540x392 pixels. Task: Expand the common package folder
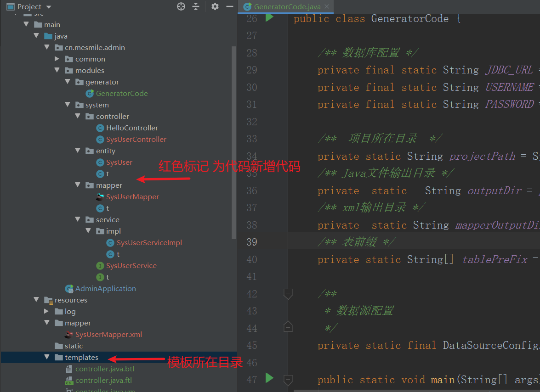click(57, 59)
